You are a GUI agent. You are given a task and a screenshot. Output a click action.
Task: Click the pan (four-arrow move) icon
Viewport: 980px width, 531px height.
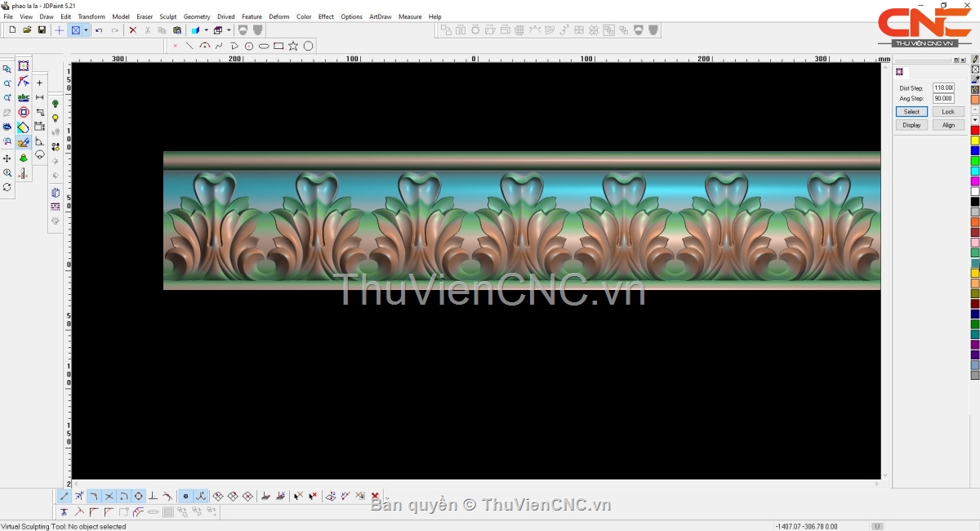click(7, 158)
